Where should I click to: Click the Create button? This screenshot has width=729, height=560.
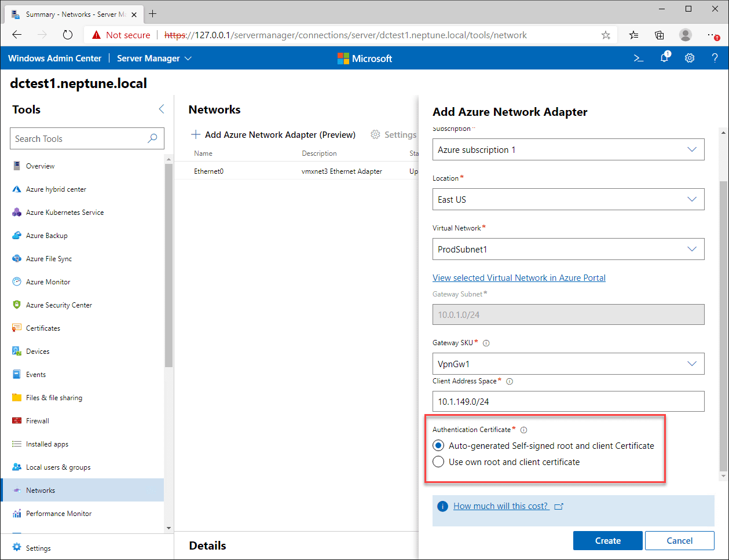(x=607, y=540)
